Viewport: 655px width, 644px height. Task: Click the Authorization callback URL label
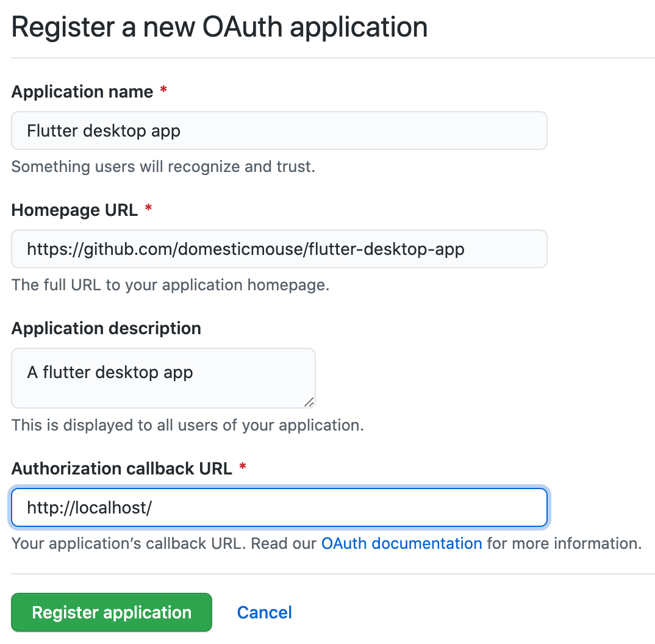[x=122, y=468]
